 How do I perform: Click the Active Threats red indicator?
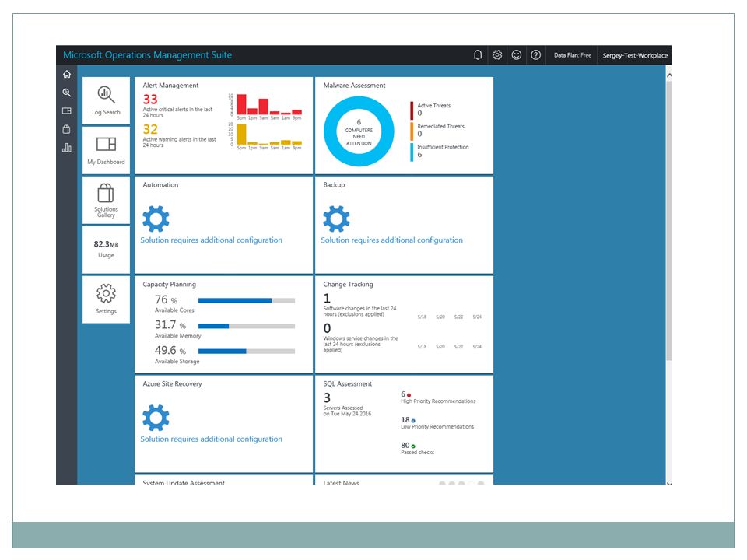[x=412, y=110]
